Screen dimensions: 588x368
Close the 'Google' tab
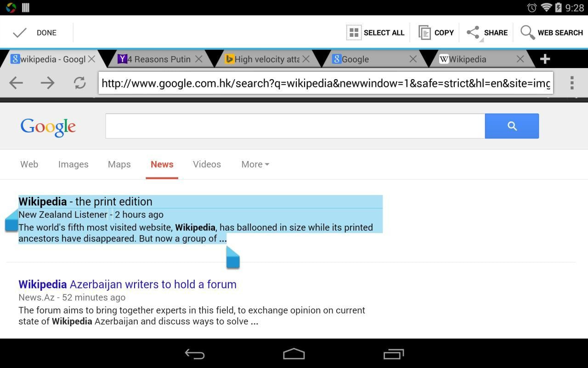pos(413,59)
